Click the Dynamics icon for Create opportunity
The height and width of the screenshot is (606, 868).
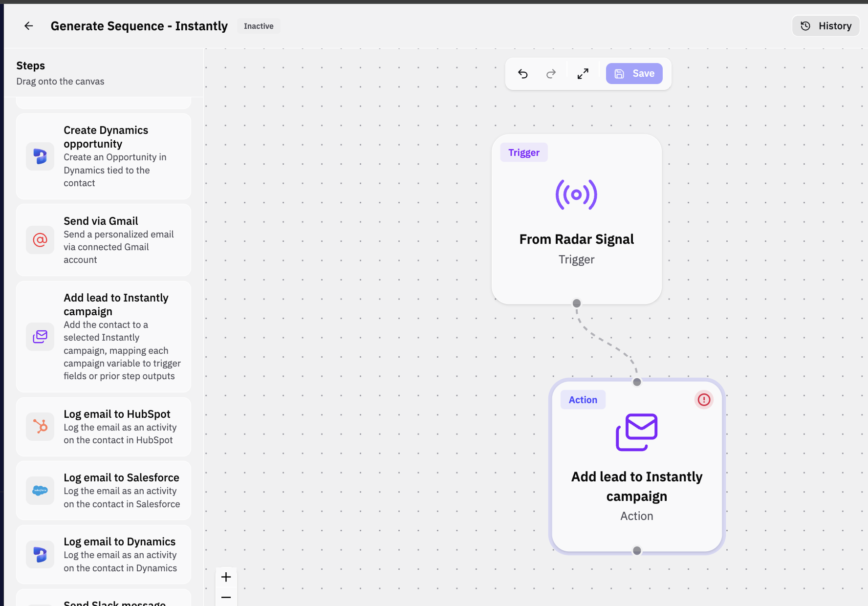(x=40, y=156)
